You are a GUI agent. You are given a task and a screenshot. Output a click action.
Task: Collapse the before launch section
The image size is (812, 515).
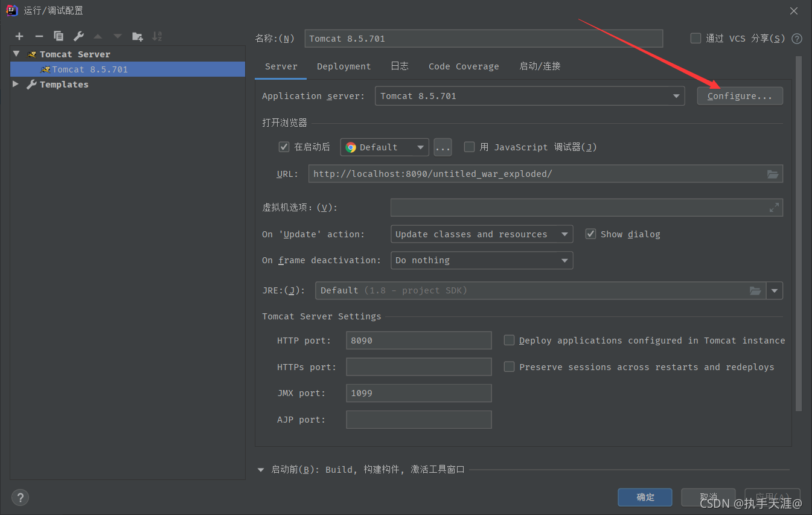click(261, 469)
